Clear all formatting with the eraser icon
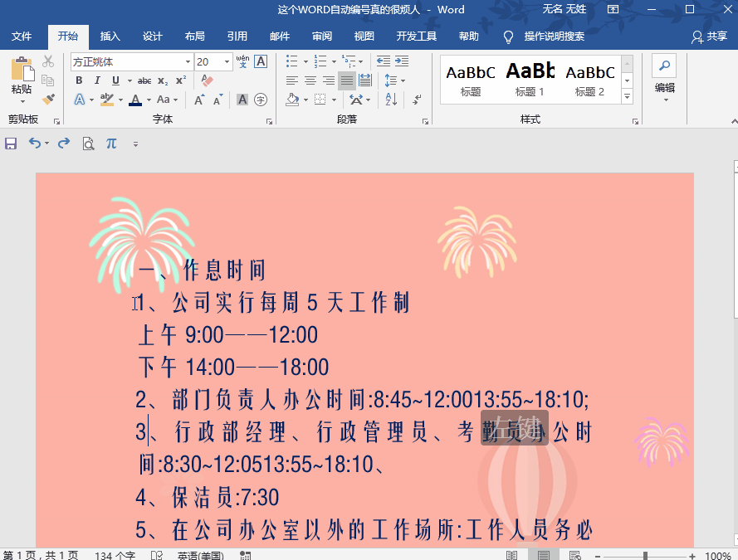 [x=205, y=80]
